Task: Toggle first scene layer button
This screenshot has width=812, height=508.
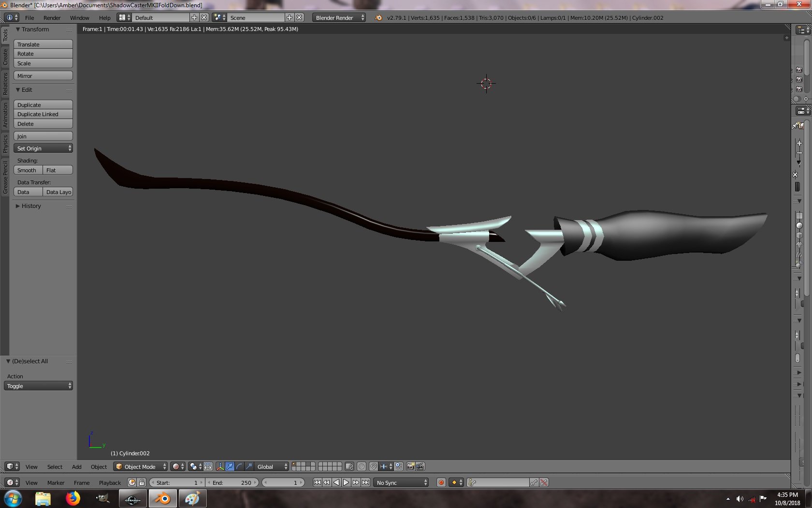Action: (294, 464)
